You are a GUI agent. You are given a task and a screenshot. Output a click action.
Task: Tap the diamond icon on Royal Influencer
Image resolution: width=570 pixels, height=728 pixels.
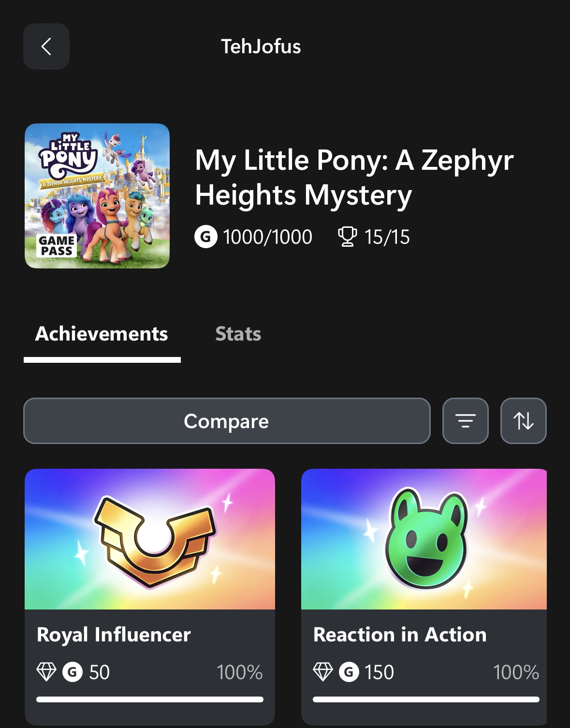pos(46,672)
